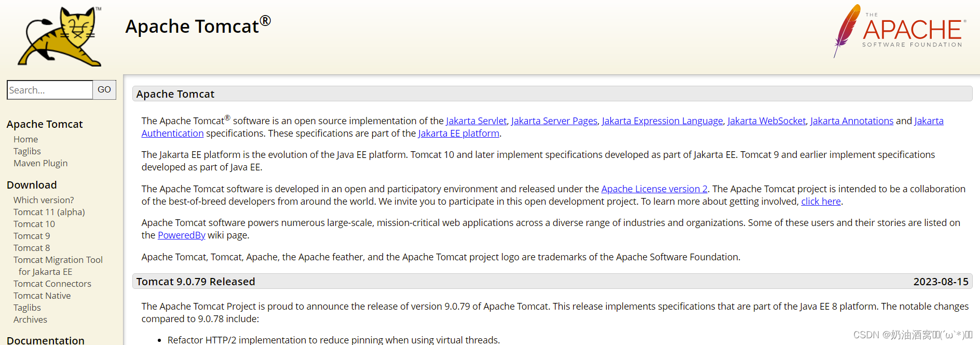This screenshot has width=980, height=345.
Task: Click the GO search button
Action: (x=104, y=90)
